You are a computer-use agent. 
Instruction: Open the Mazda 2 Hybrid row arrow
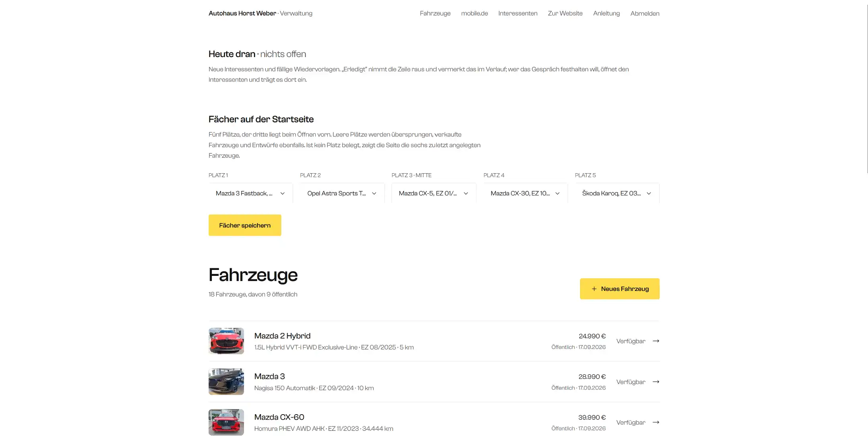pyautogui.click(x=656, y=341)
